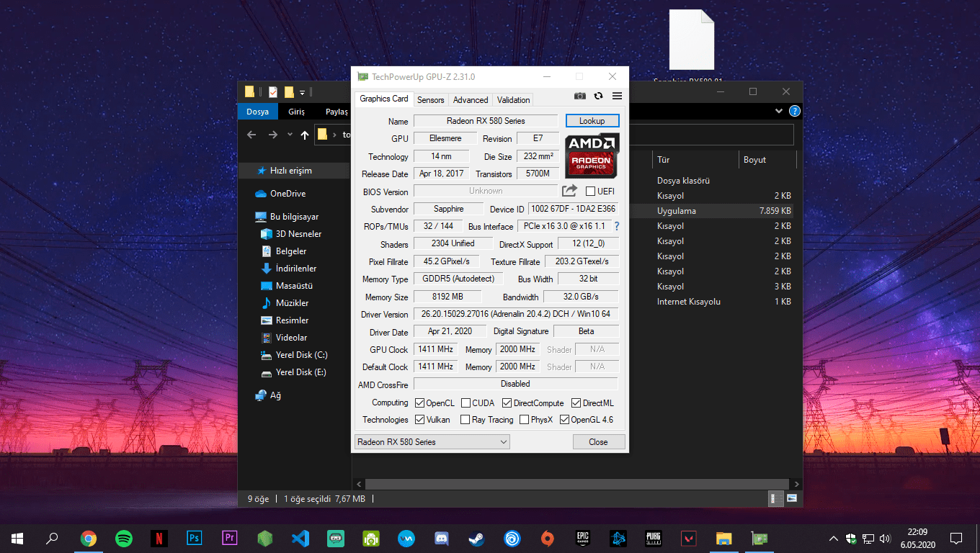Click the File Explorer help icon
This screenshot has height=553, width=980.
[x=794, y=112]
